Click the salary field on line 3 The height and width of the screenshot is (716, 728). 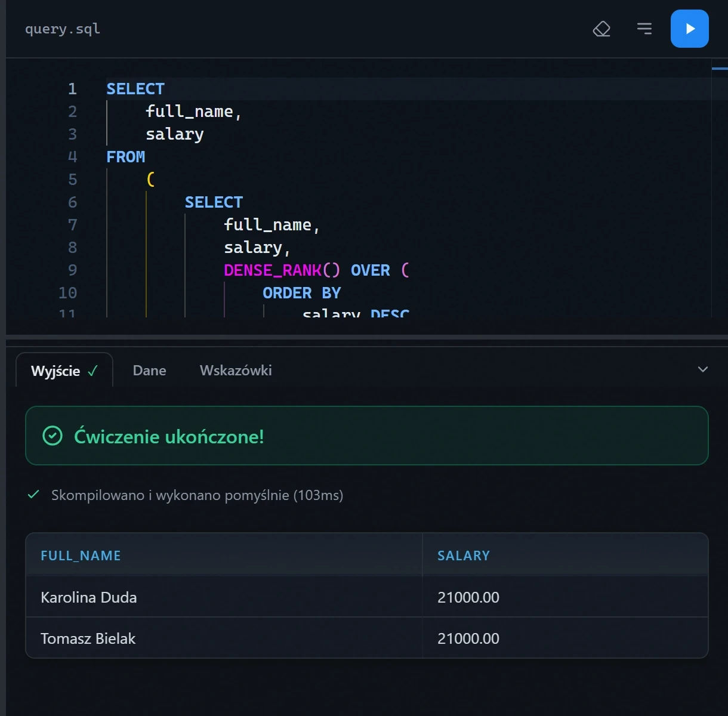175,134
